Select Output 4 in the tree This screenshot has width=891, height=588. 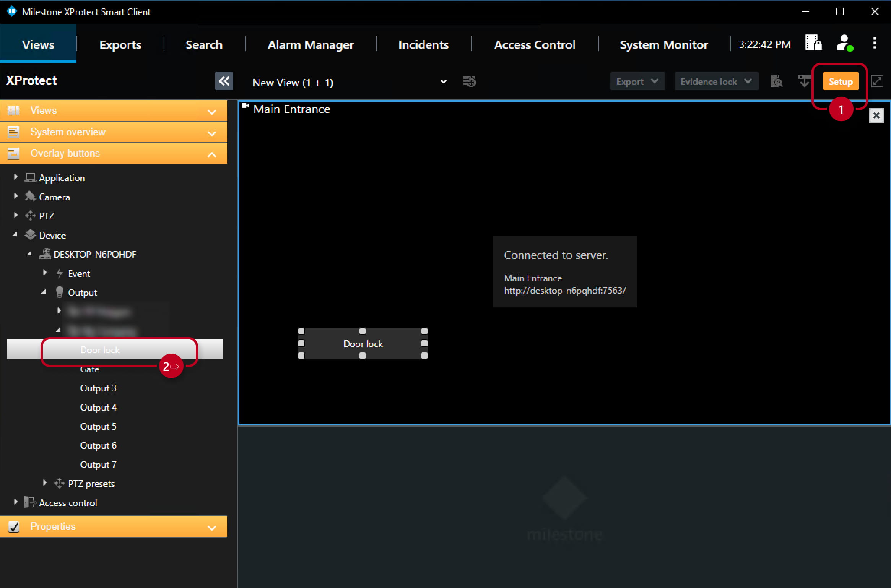(98, 407)
